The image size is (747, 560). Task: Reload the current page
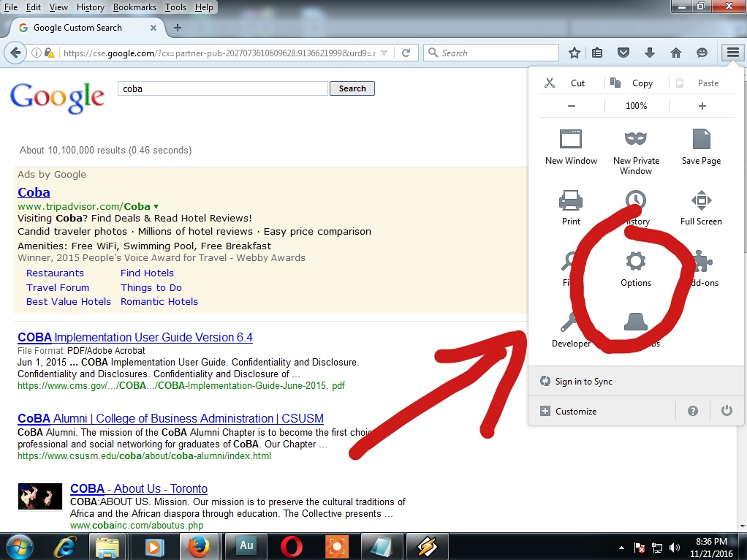pyautogui.click(x=406, y=53)
